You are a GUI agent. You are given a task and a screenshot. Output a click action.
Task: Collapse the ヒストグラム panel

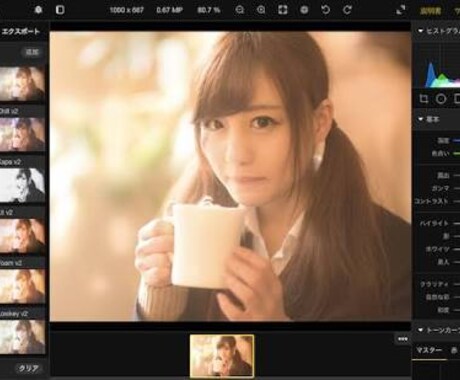421,31
